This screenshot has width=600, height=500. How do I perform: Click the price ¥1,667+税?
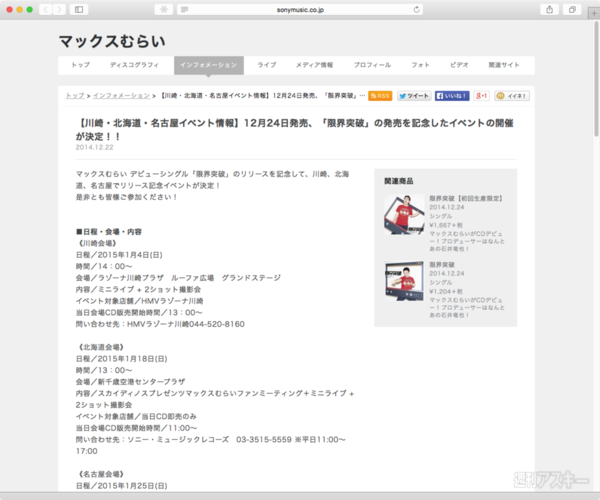tap(446, 225)
